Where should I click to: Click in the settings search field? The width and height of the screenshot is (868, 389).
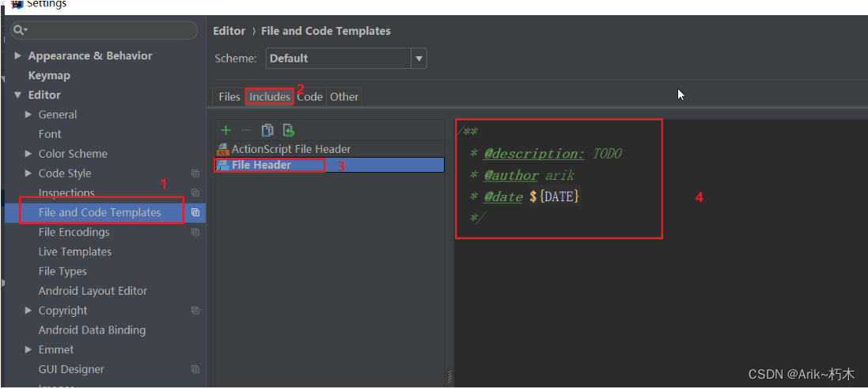(104, 30)
